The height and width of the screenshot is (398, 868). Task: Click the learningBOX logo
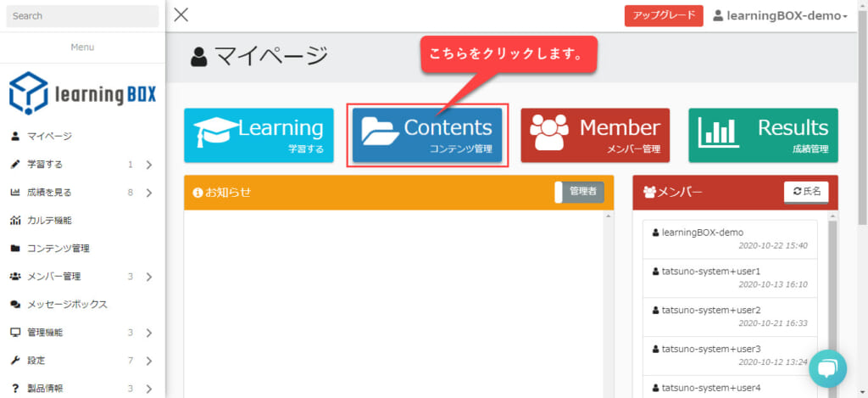pos(82,93)
